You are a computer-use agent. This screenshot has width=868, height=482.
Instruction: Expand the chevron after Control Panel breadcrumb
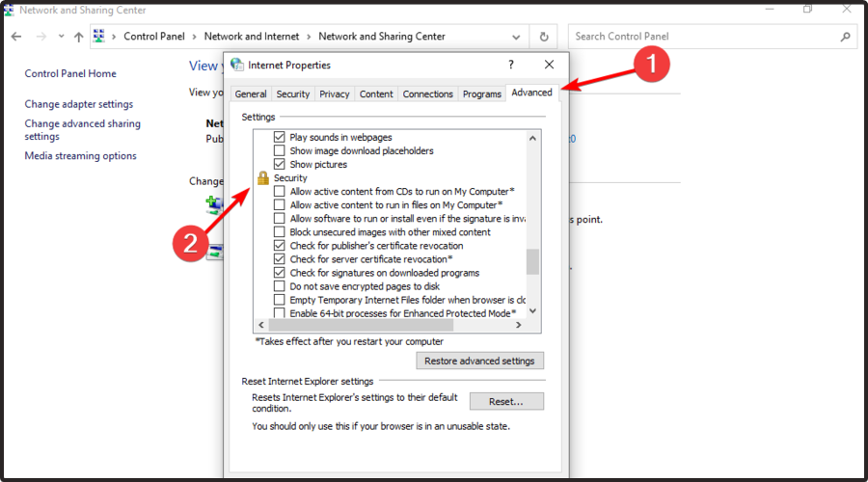[x=194, y=37]
